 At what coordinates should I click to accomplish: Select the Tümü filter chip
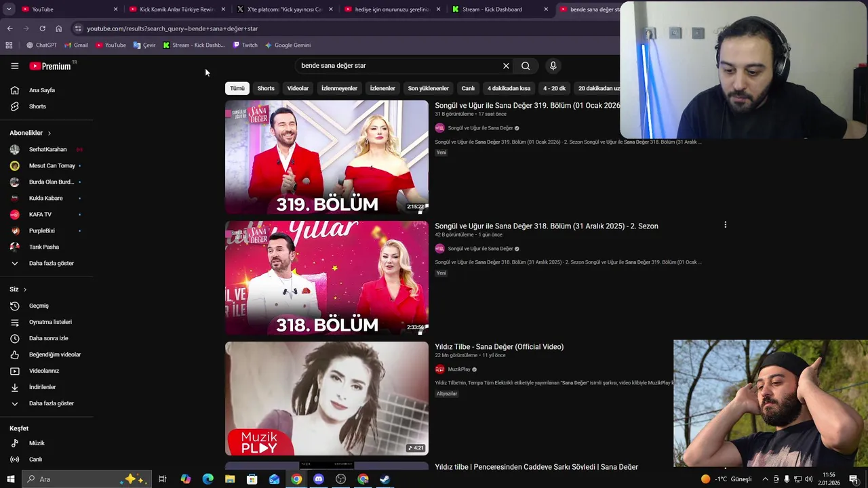pos(237,88)
